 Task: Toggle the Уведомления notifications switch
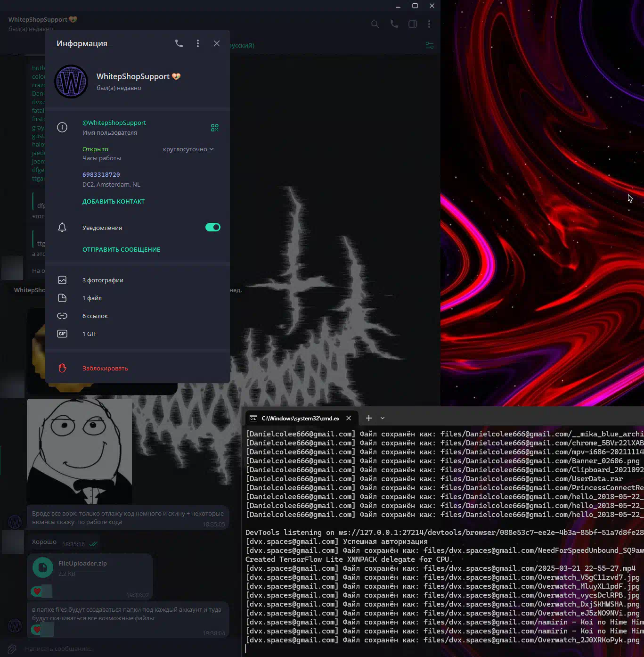[213, 228]
